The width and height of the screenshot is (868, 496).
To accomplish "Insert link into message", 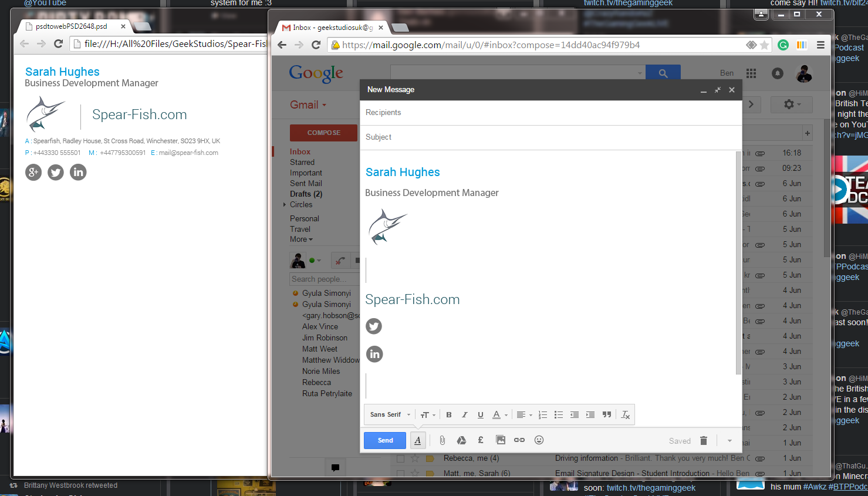I will 519,440.
